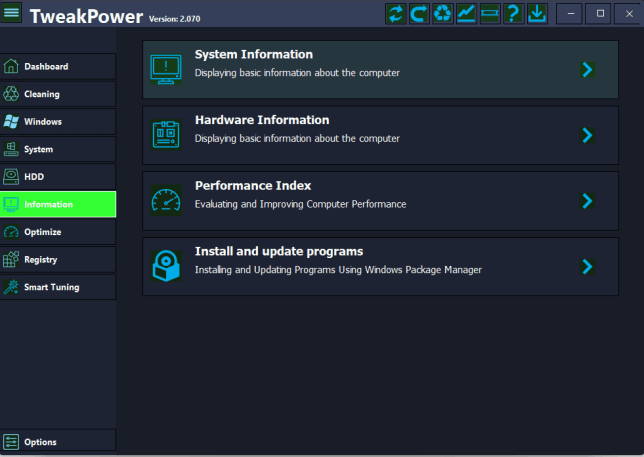Click the horizontal bar toolbar icon
The height and width of the screenshot is (457, 644).
click(489, 14)
